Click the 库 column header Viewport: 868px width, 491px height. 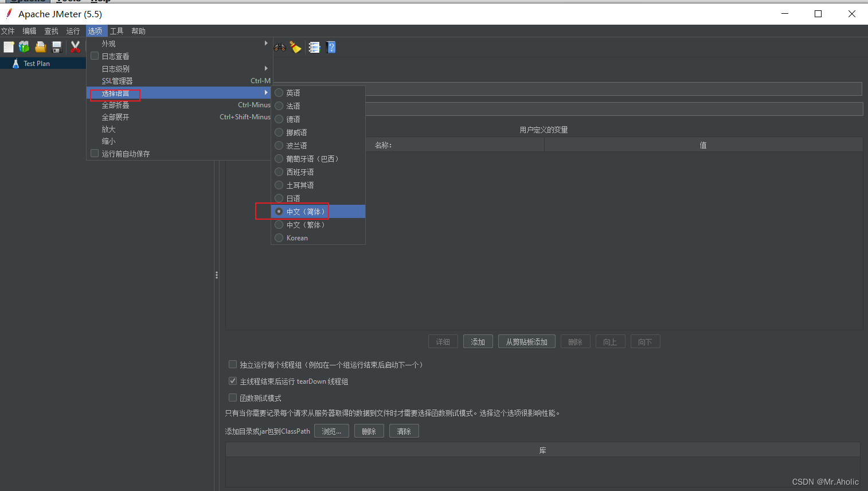543,450
